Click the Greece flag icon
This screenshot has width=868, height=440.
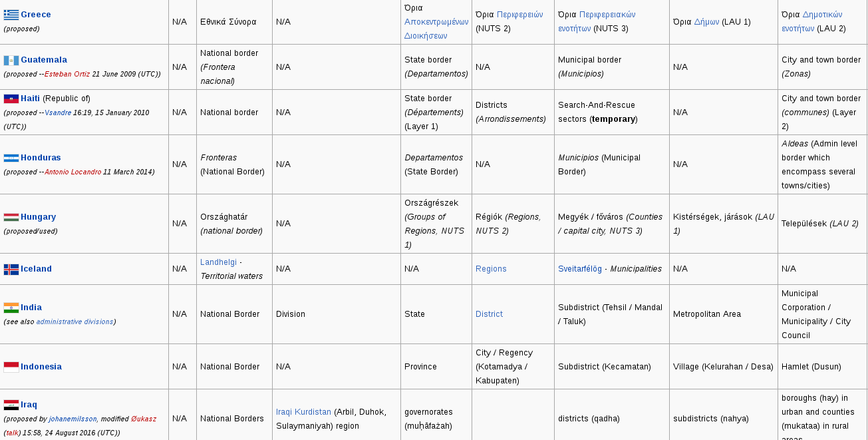click(x=11, y=15)
